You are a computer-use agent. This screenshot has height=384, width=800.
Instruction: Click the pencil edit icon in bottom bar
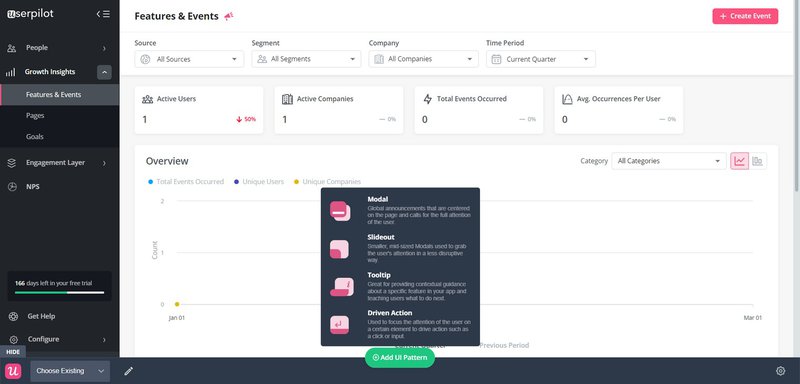point(129,371)
